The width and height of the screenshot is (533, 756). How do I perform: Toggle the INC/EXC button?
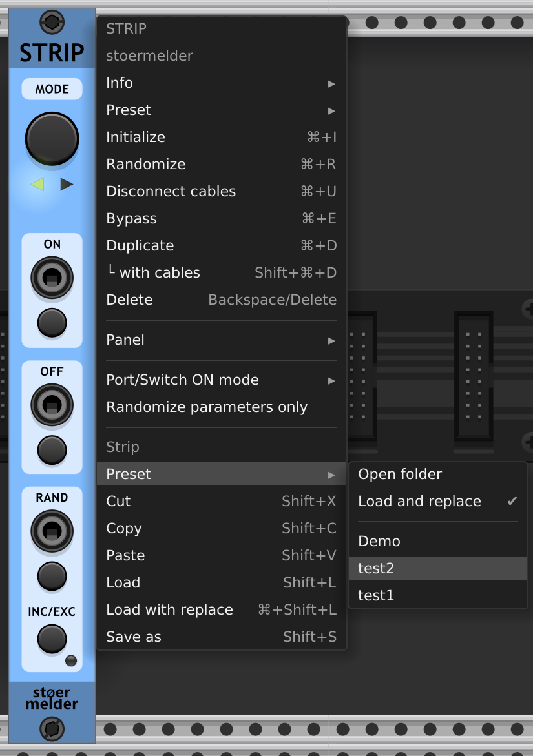coord(52,639)
